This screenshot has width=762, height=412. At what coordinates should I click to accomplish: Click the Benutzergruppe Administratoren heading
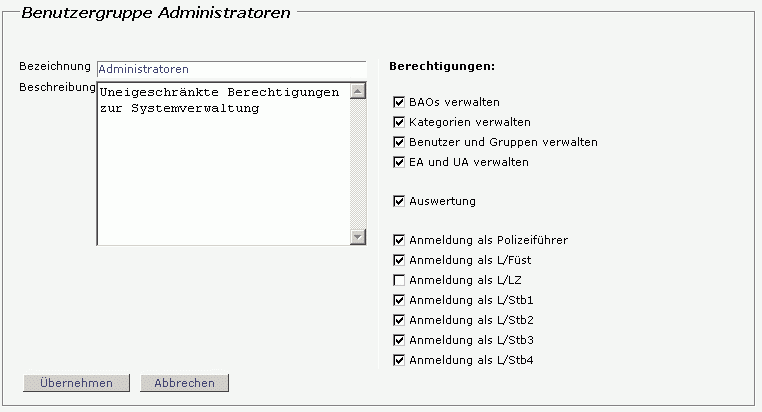tap(156, 13)
